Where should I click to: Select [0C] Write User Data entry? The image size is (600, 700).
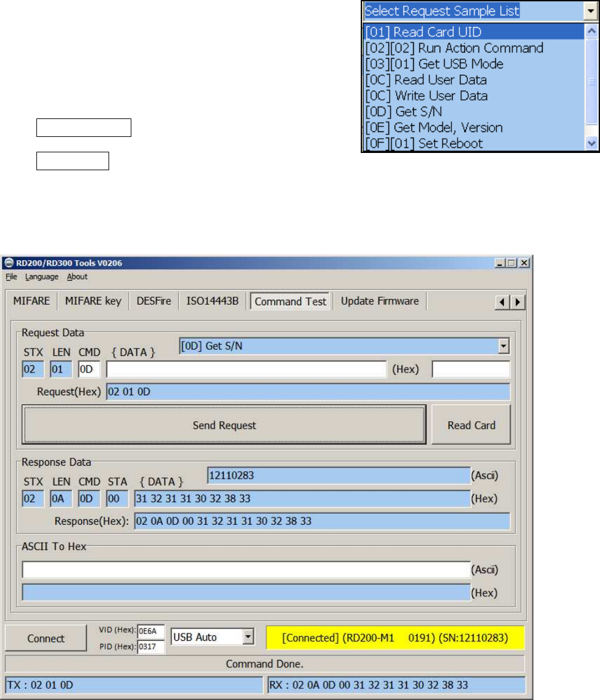point(474,96)
